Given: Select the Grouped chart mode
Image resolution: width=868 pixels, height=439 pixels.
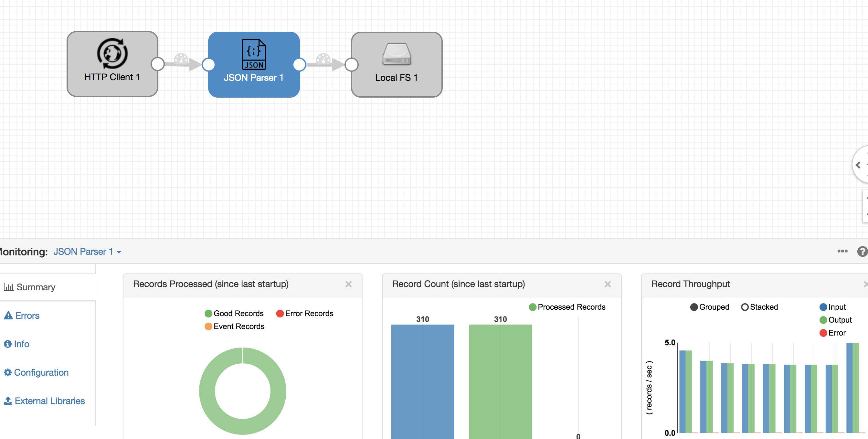Looking at the screenshot, I should (710, 307).
